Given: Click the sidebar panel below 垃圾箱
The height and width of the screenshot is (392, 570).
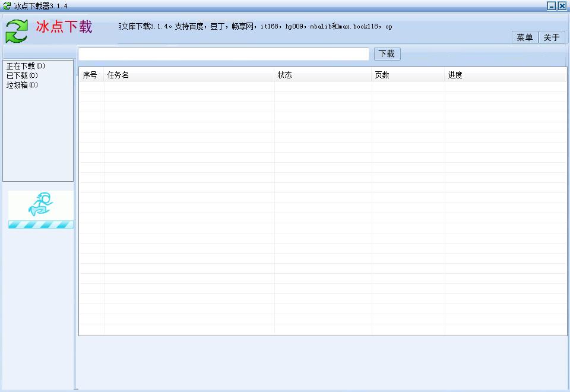Looking at the screenshot, I should coord(37,131).
